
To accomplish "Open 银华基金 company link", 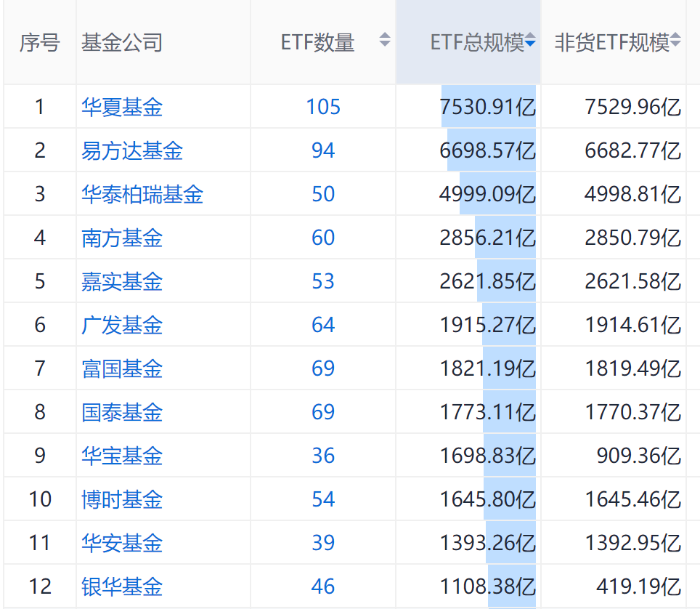I will pyautogui.click(x=122, y=586).
